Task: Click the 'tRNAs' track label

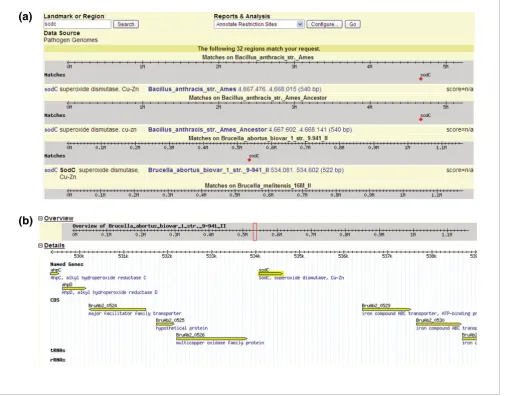Action: [58, 351]
